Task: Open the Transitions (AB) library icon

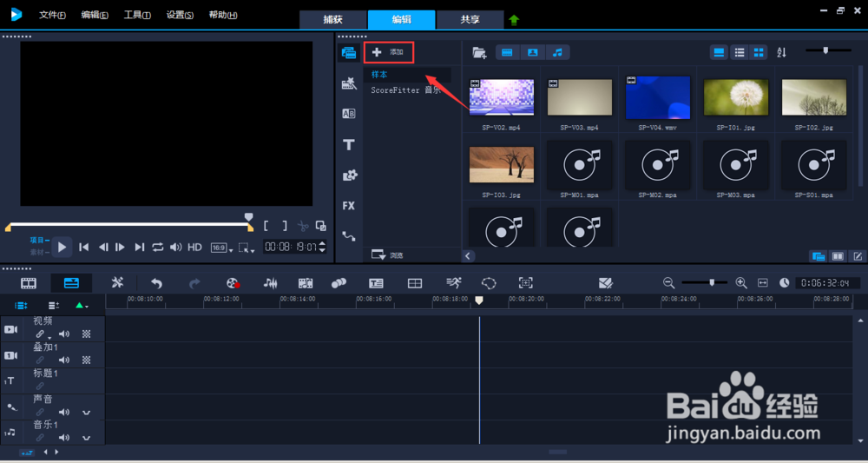Action: click(x=349, y=114)
